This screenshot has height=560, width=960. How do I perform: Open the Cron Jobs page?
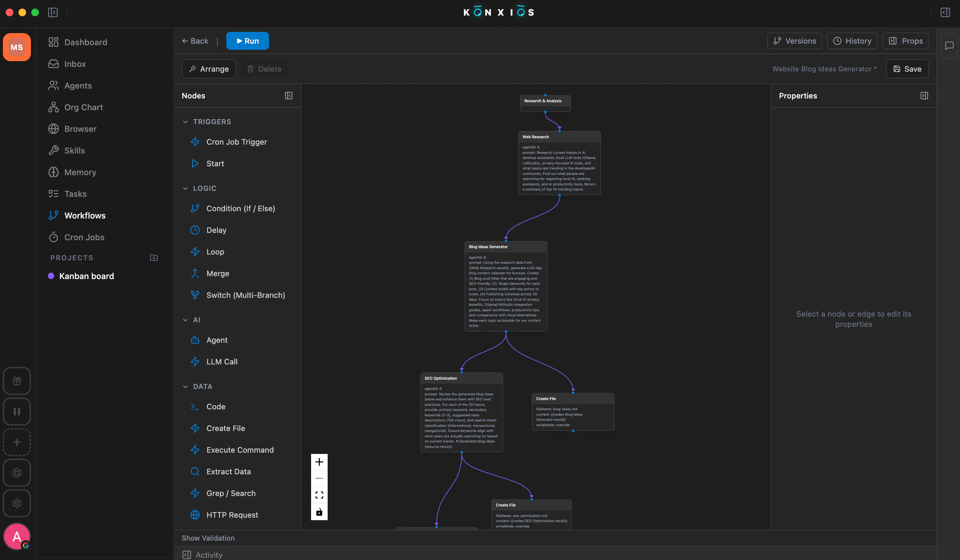tap(76, 237)
